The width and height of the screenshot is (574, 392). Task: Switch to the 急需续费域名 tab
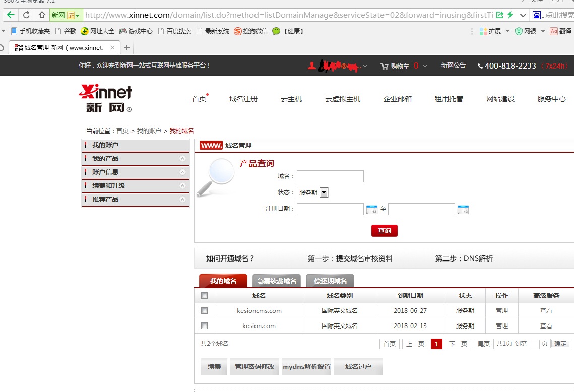(276, 281)
